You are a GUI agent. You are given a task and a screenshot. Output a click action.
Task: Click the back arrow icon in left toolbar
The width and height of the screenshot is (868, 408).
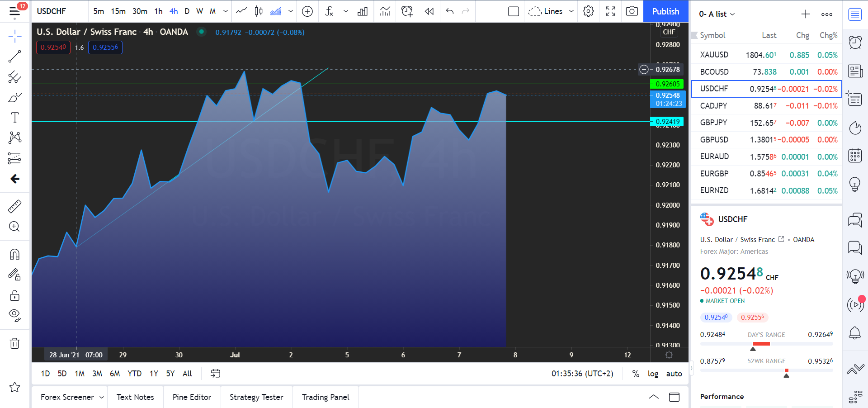click(x=14, y=179)
